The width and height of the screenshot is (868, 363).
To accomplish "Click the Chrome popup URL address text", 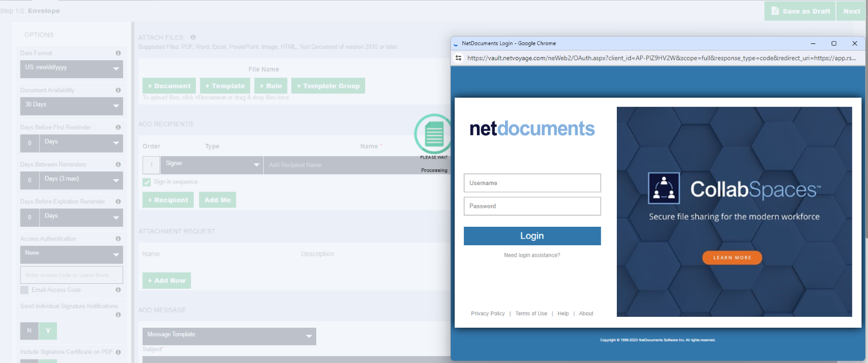I will [661, 58].
